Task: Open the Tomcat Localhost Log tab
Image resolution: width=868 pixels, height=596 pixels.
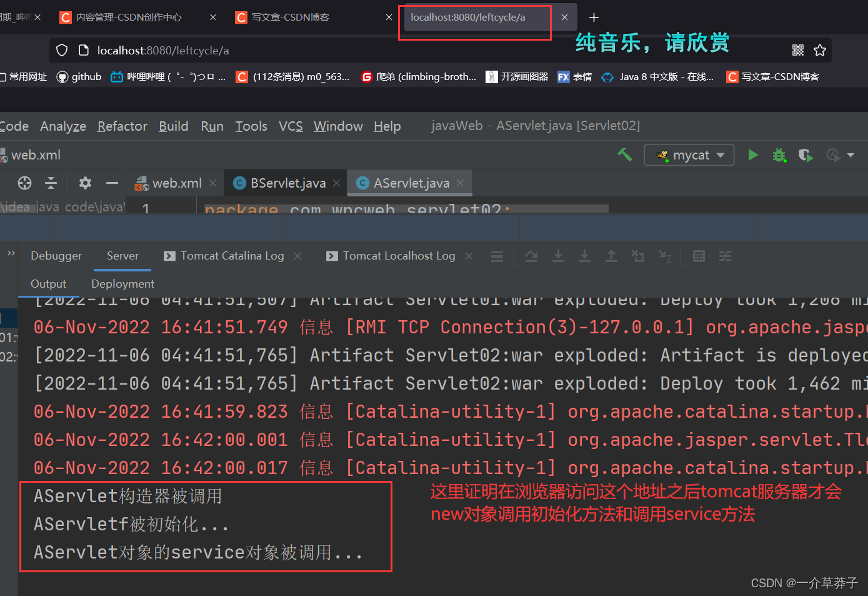Action: 391,256
